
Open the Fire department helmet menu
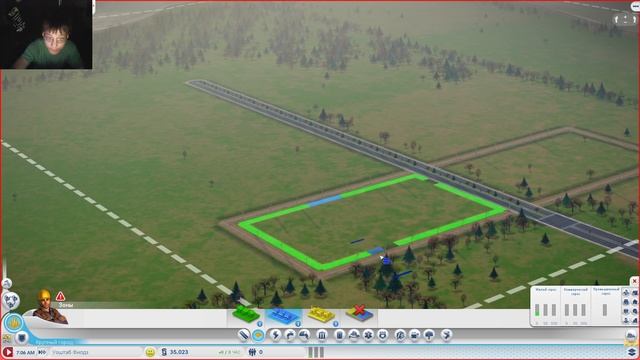[354, 335]
